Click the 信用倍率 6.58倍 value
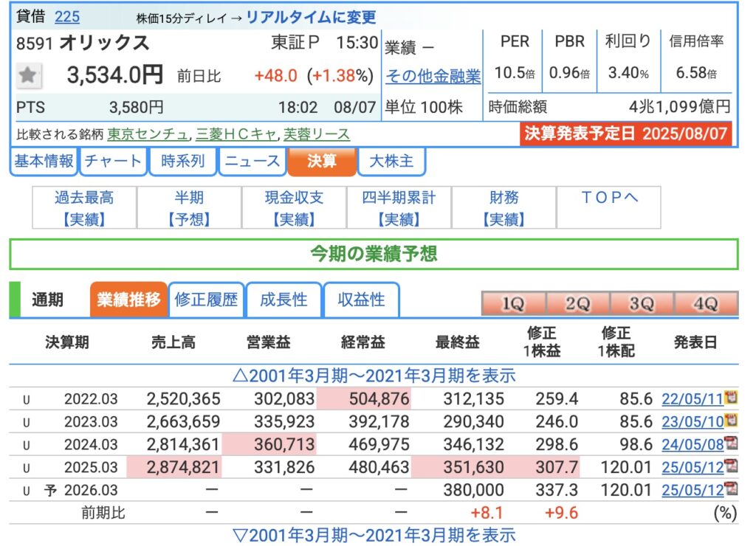Screen dimensions: 756x546 point(696,73)
